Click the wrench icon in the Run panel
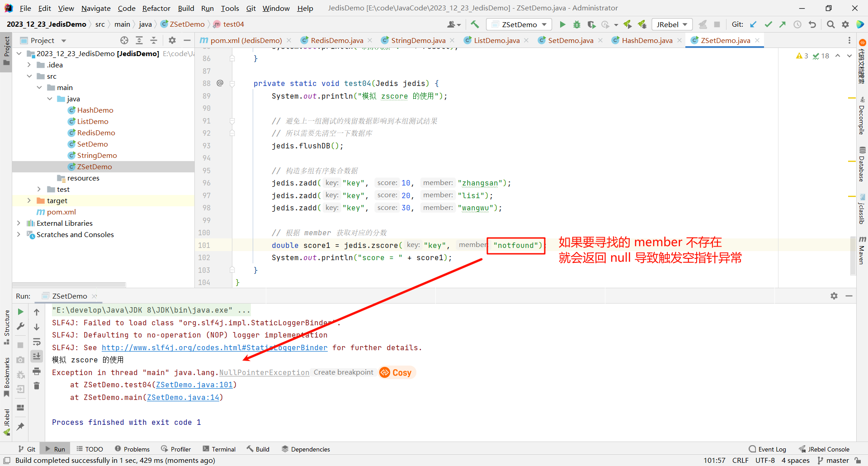The height and width of the screenshot is (466, 868). (20, 326)
